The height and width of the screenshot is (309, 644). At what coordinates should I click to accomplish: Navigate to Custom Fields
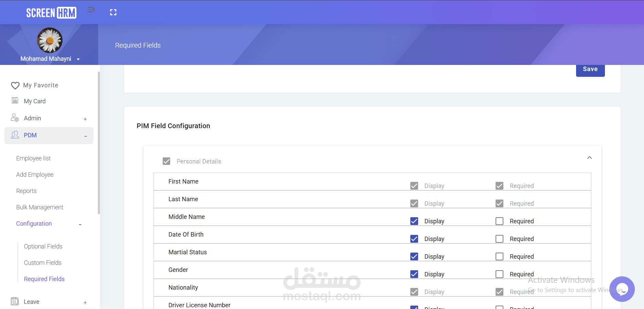pyautogui.click(x=42, y=262)
